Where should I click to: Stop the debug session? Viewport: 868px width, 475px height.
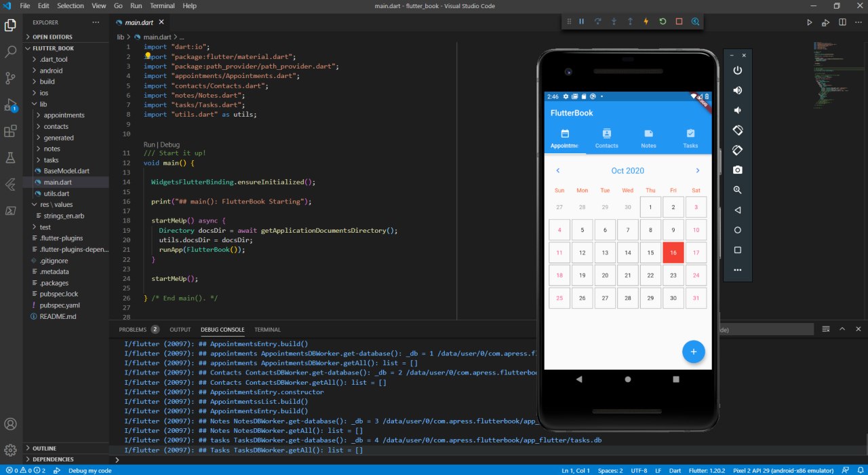(x=679, y=22)
